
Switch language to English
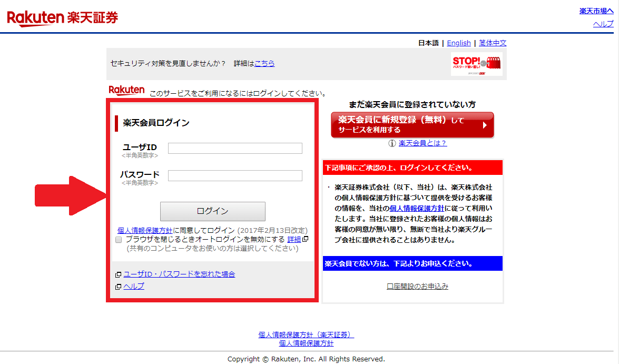coord(459,43)
